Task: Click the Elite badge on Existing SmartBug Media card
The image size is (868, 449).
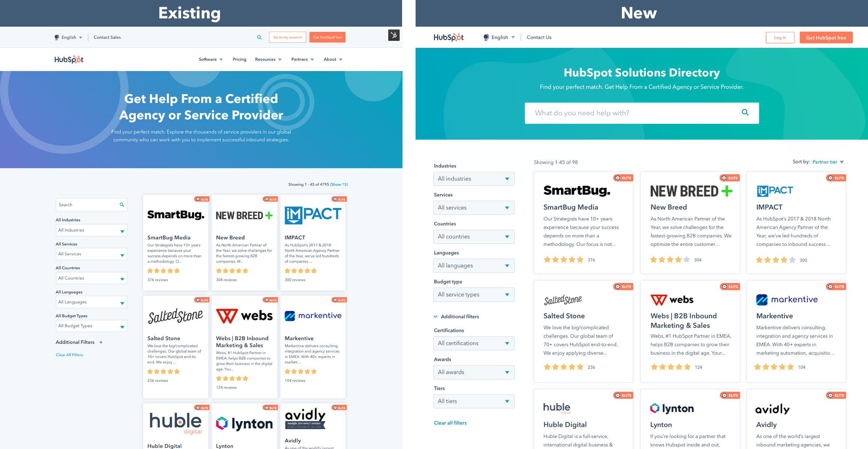Action: click(202, 199)
